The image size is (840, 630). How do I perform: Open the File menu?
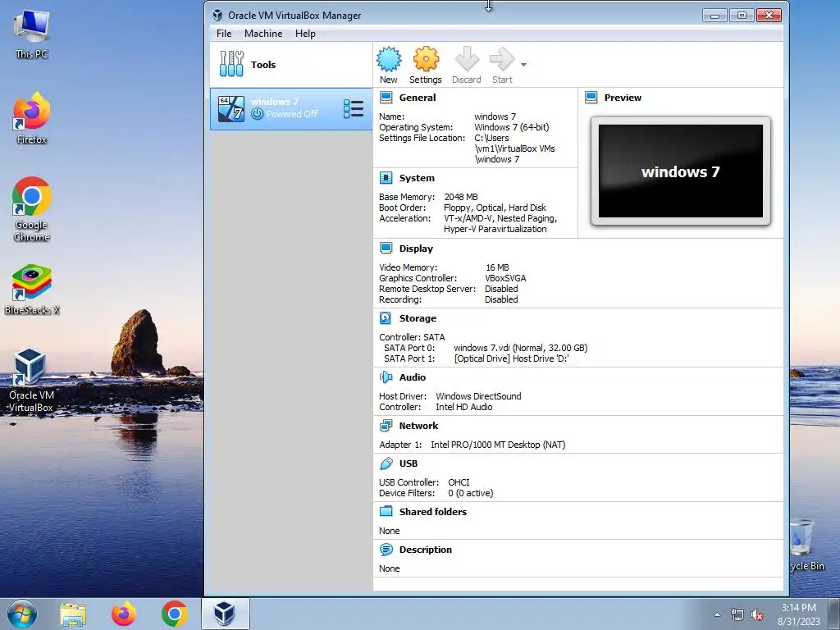coord(224,33)
